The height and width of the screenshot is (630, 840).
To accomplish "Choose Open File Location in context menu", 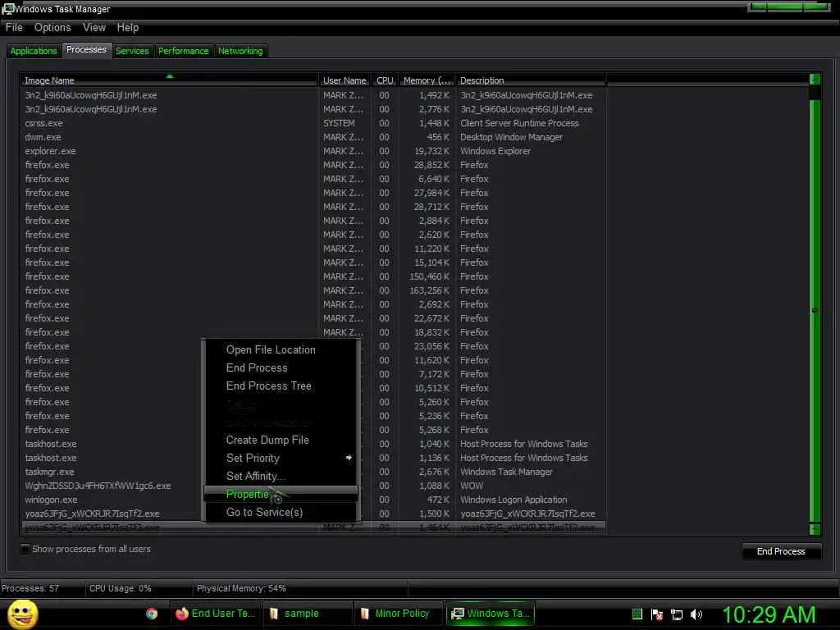I will coord(281,349).
